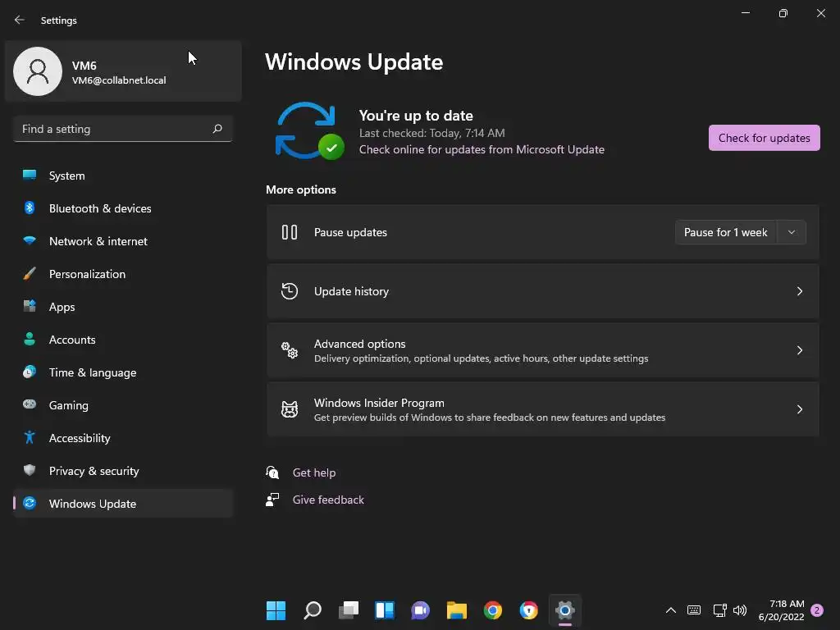Click the Network wifi icon in sidebar

(x=30, y=240)
